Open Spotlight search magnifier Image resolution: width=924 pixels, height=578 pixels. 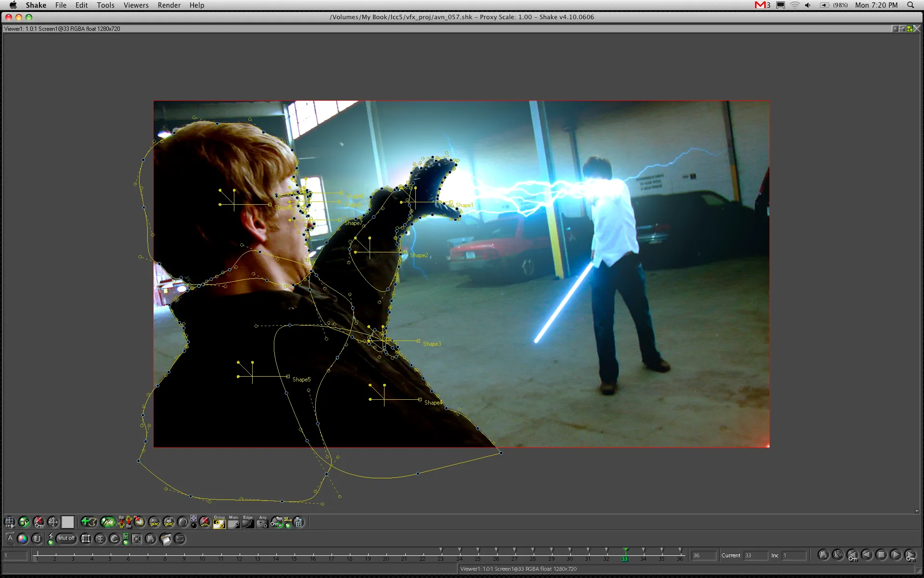[x=911, y=5]
